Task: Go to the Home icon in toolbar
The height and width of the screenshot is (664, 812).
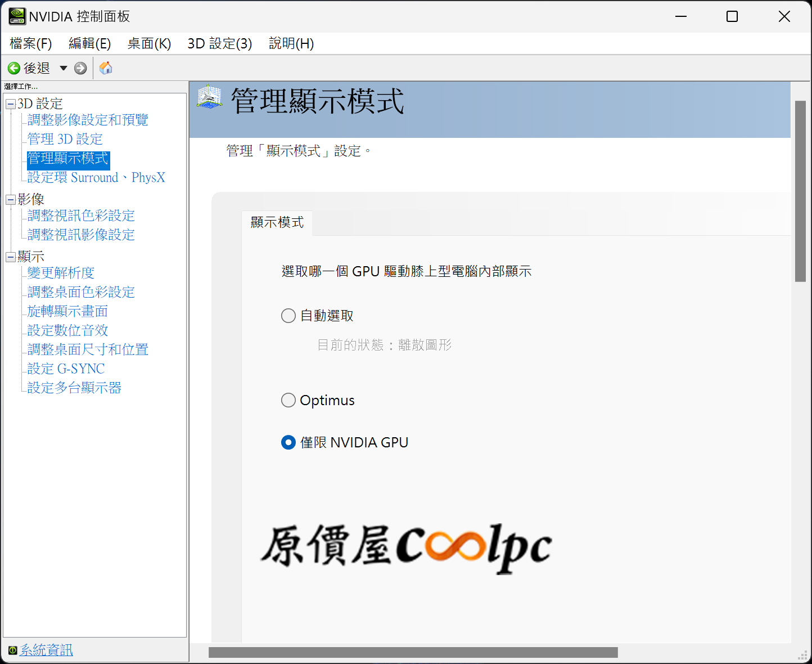Action: pyautogui.click(x=106, y=68)
